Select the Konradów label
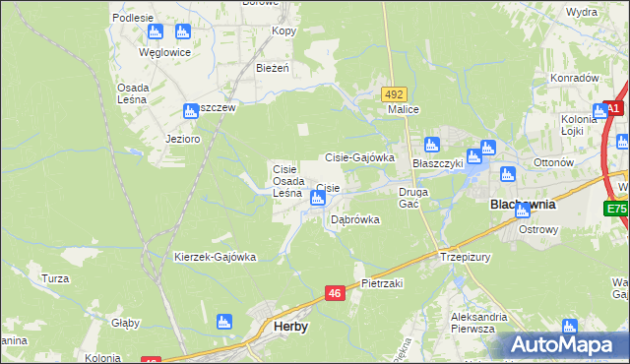The width and height of the screenshot is (630, 364). (575, 78)
